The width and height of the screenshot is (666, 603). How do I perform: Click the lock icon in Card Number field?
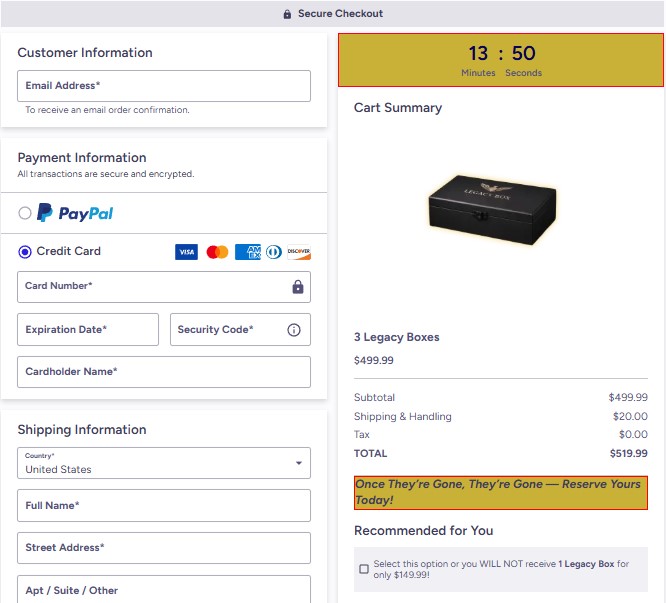[298, 287]
